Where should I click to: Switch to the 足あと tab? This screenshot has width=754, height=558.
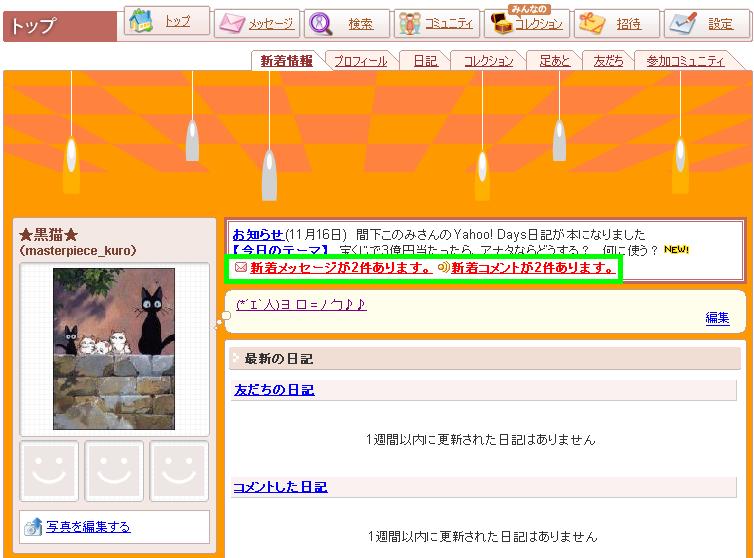(554, 61)
